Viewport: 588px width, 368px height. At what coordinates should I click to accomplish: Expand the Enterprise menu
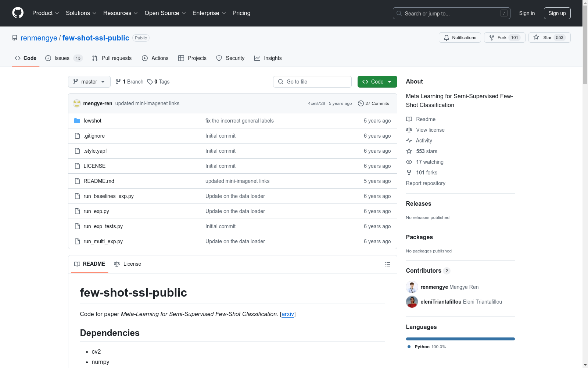click(x=209, y=13)
